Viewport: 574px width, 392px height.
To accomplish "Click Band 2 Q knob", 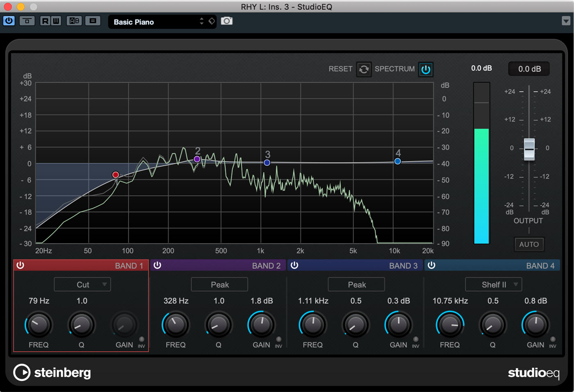I will pyautogui.click(x=219, y=325).
